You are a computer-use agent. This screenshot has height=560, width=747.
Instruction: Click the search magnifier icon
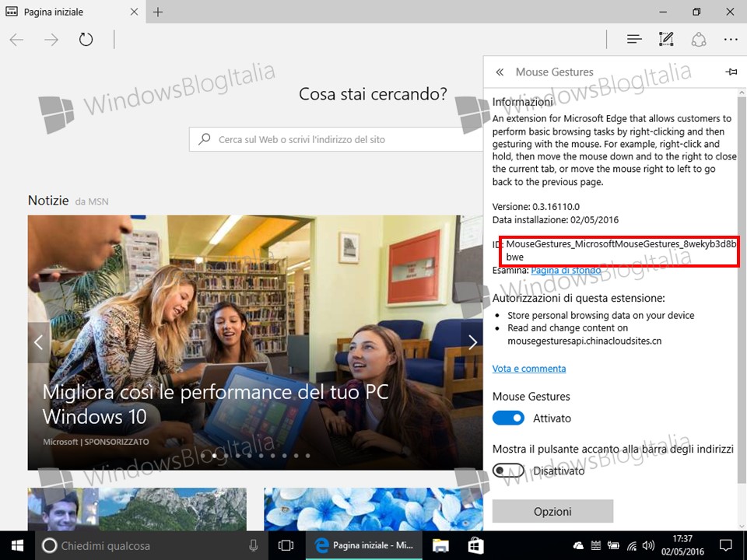point(205,139)
